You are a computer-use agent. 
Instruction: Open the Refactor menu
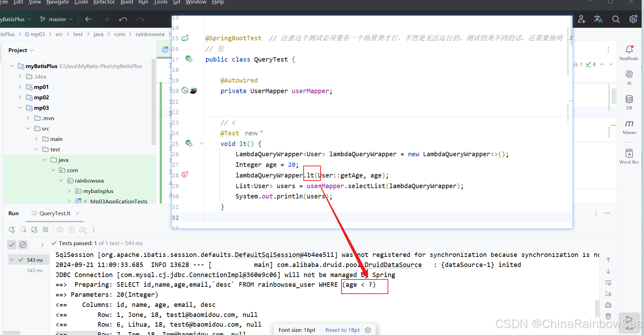point(104,2)
